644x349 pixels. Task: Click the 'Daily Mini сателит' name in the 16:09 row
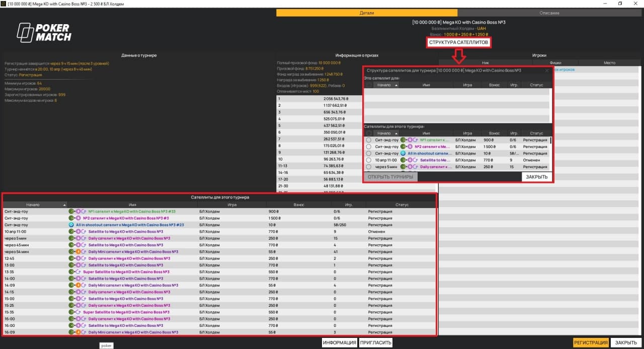pyautogui.click(x=133, y=332)
